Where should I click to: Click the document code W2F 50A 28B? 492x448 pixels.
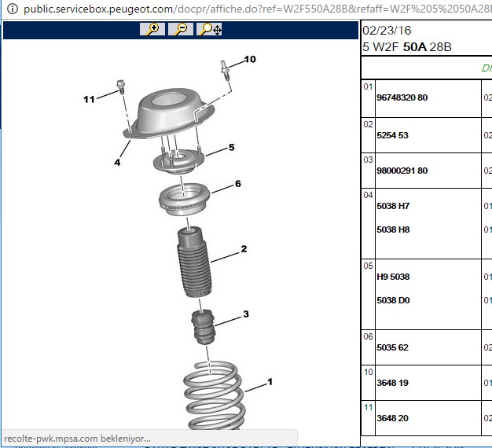click(x=412, y=47)
